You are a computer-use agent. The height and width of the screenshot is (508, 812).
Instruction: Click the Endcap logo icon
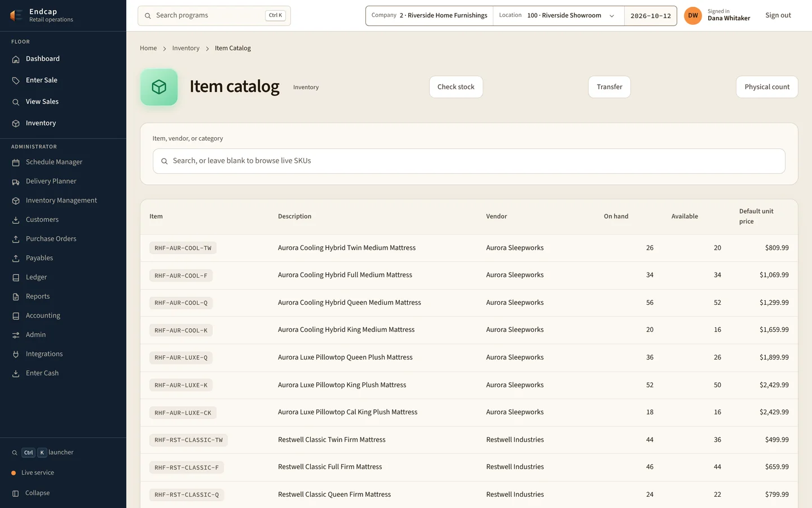pyautogui.click(x=16, y=15)
